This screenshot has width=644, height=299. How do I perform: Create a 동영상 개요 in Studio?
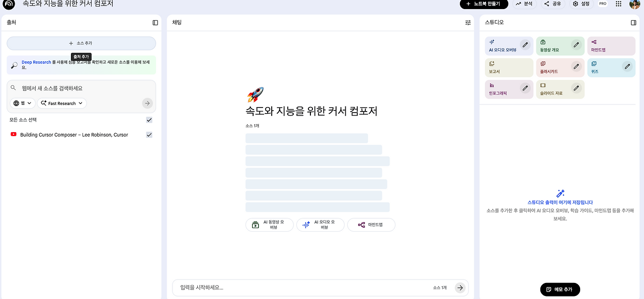(553, 46)
